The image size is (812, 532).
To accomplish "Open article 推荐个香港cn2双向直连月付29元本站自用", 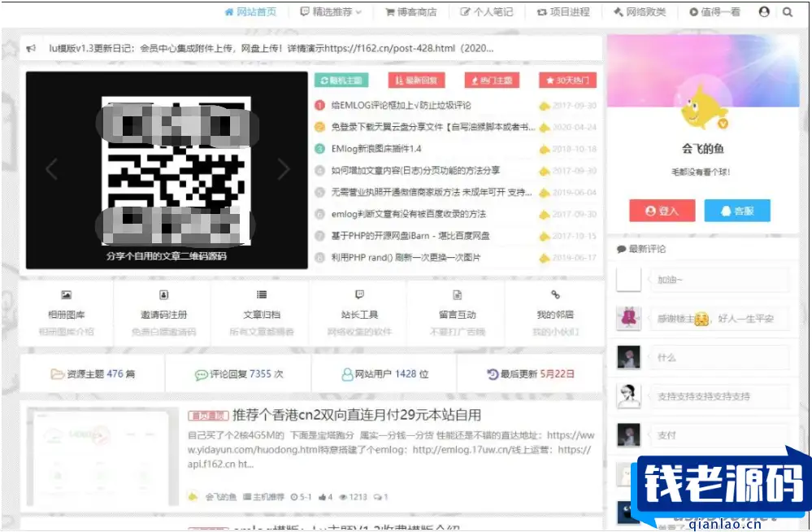I will (356, 415).
